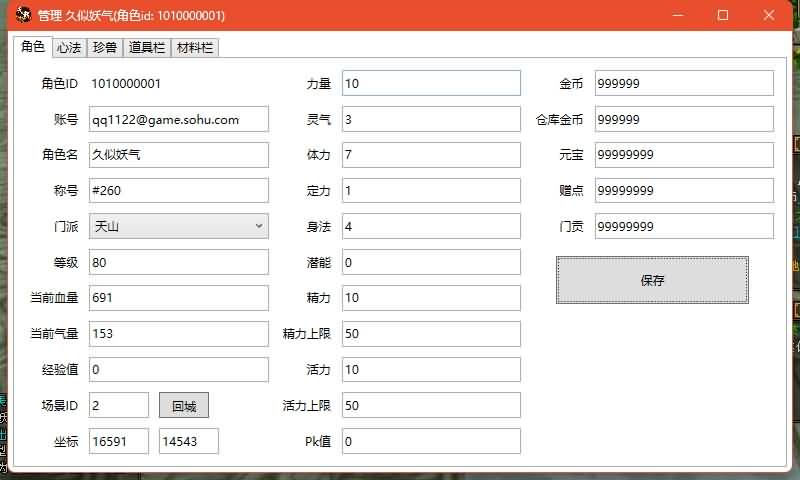
Task: Click the Y coordinate field showing 14543
Action: click(x=189, y=441)
